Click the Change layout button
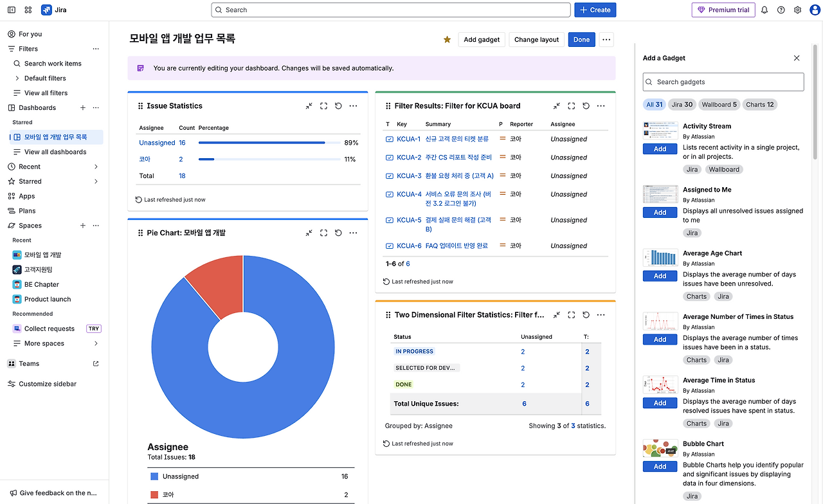 click(x=536, y=39)
